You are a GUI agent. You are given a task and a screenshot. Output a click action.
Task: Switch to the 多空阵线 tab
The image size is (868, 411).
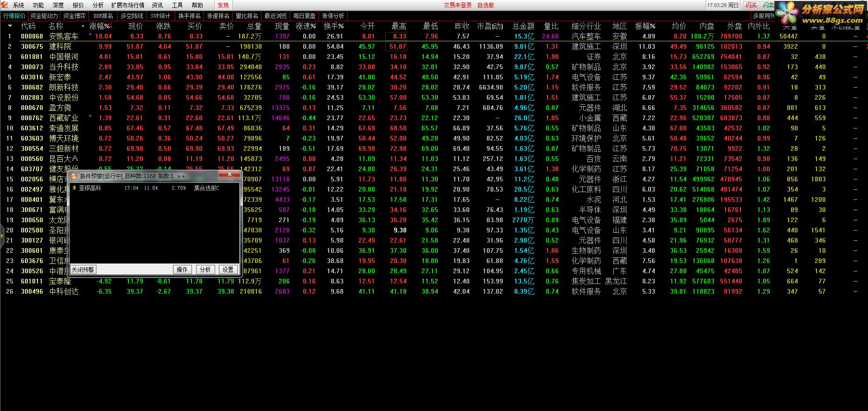132,16
